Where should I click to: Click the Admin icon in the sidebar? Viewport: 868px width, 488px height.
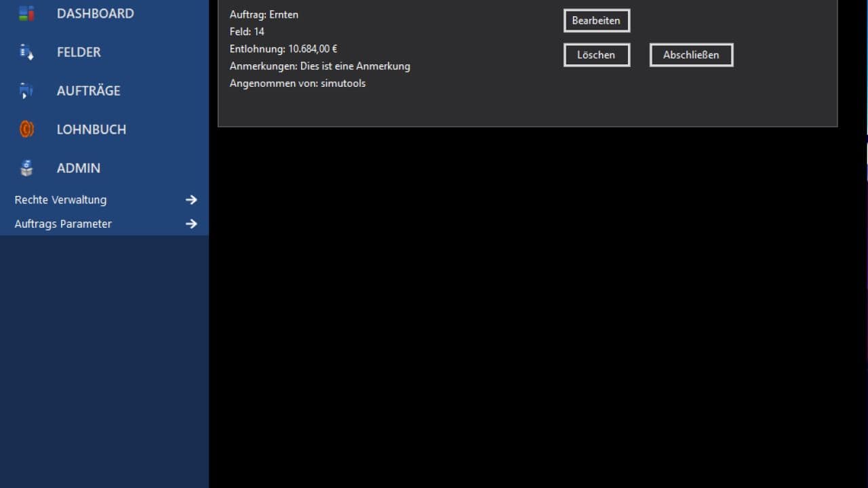(26, 168)
